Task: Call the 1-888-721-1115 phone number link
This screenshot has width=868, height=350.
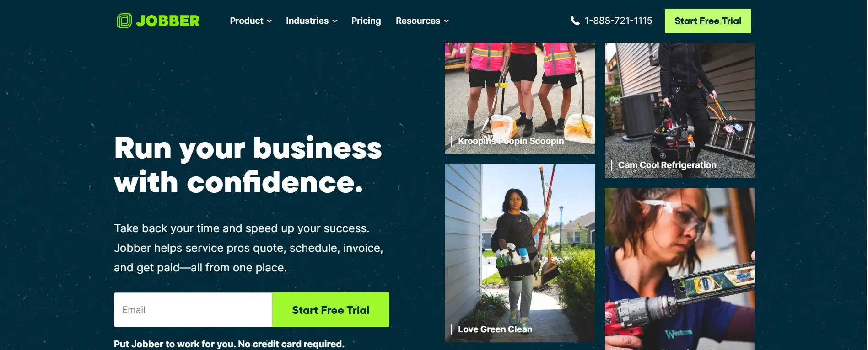Action: point(618,21)
